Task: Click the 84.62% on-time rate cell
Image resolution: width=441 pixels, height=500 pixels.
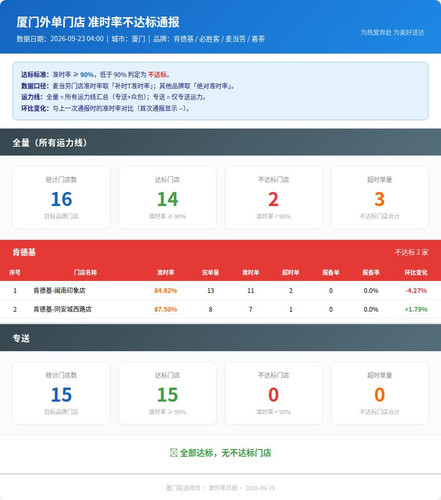Action: click(165, 291)
